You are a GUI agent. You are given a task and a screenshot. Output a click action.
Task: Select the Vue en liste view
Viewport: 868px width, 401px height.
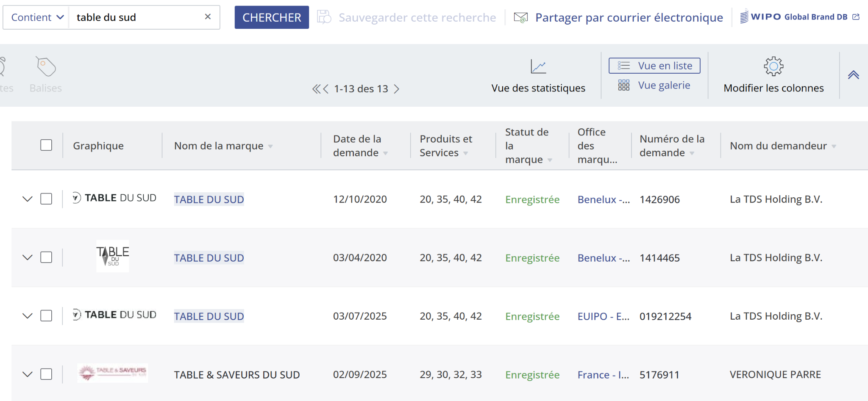coord(654,66)
